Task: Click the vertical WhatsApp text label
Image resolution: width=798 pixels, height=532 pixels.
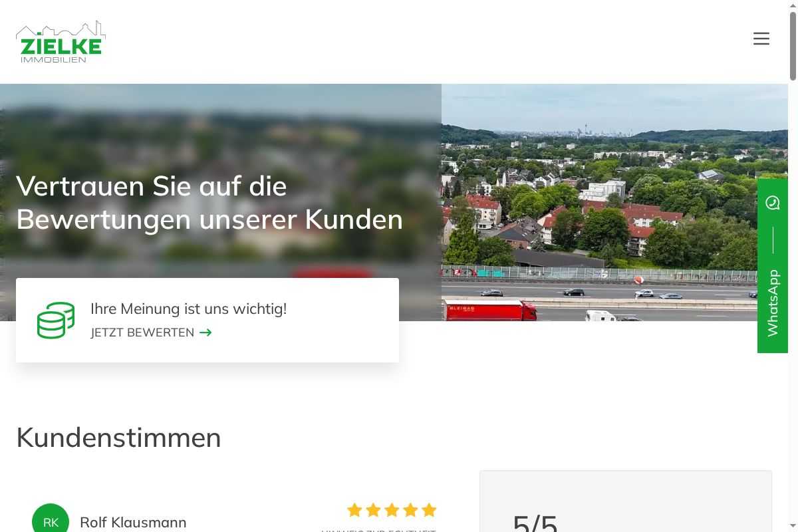Action: click(773, 303)
